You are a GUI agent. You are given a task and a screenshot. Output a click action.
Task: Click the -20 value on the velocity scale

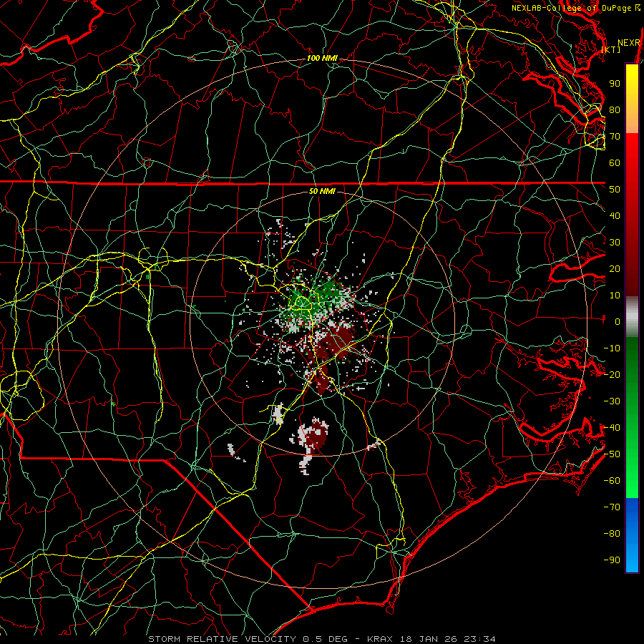click(x=612, y=375)
